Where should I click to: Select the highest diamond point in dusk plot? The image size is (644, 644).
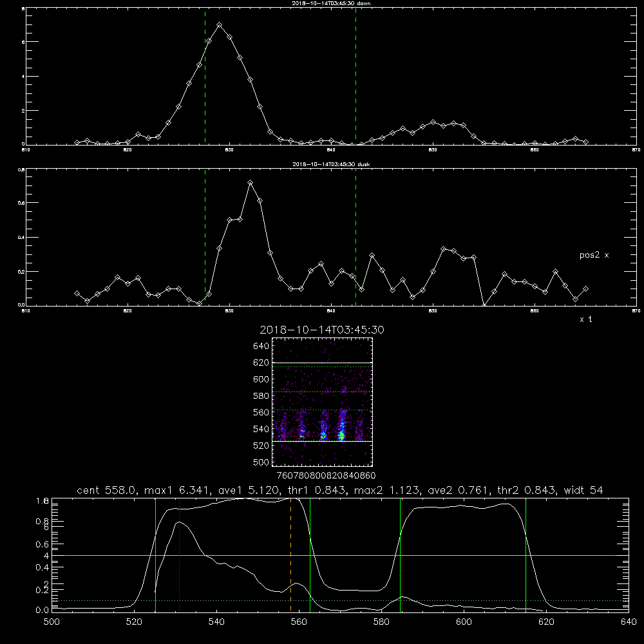(250, 182)
